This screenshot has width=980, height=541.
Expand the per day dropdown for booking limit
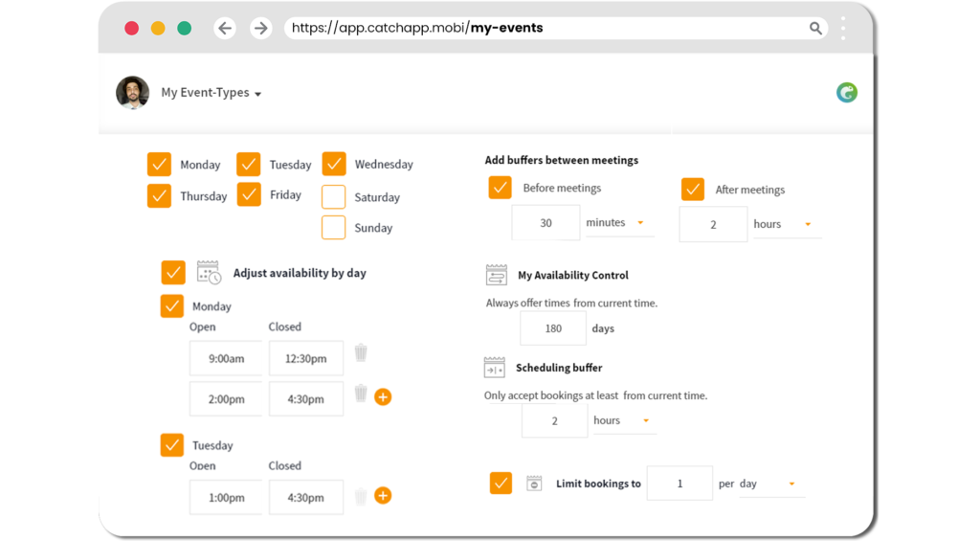[772, 484]
